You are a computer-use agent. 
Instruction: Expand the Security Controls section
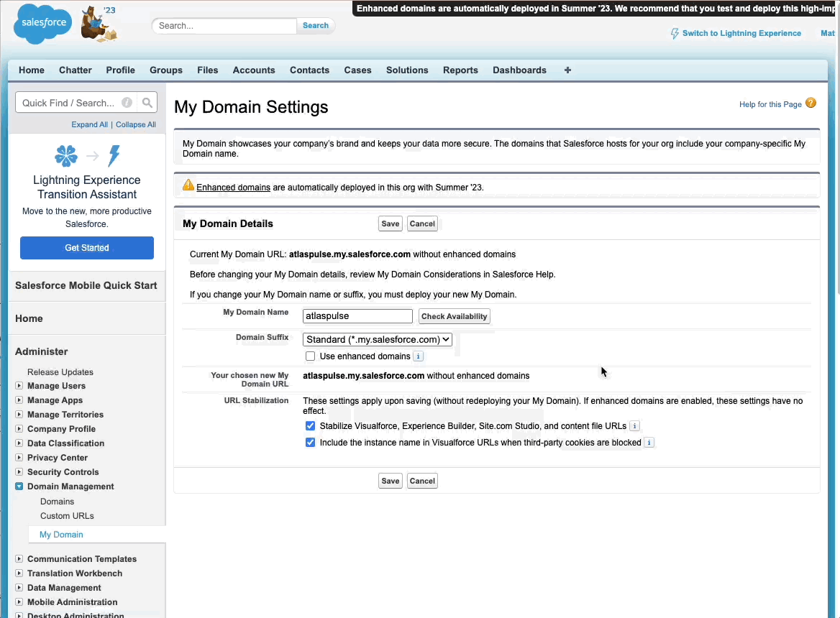tap(19, 472)
